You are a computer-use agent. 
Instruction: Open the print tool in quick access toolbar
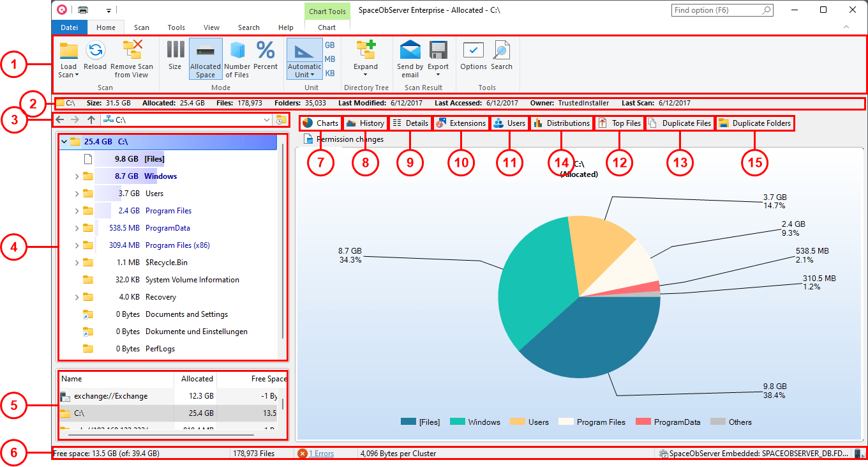pyautogui.click(x=82, y=10)
